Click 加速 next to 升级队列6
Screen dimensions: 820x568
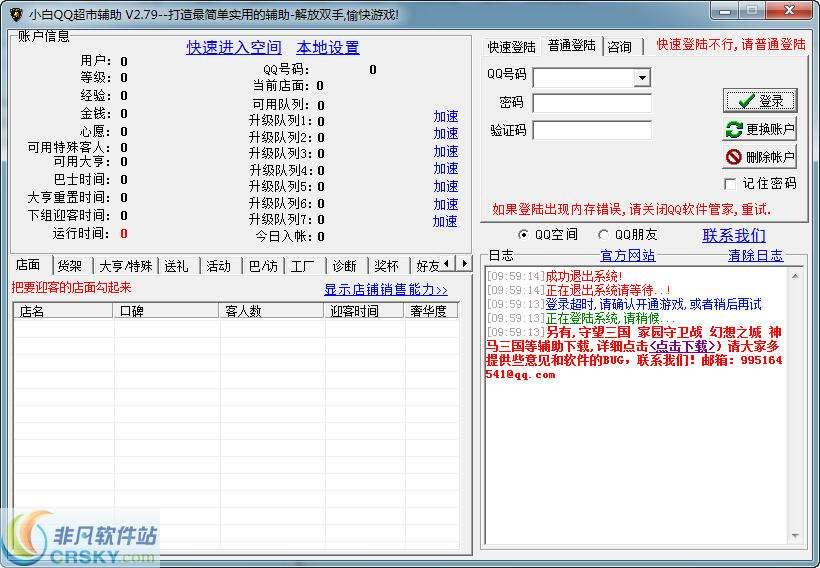click(x=446, y=205)
